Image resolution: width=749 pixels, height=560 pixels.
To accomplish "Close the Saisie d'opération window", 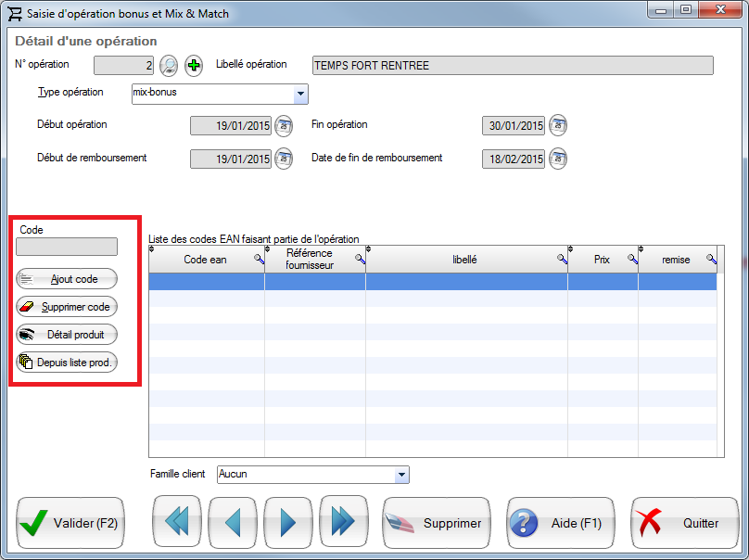I will pos(721,10).
